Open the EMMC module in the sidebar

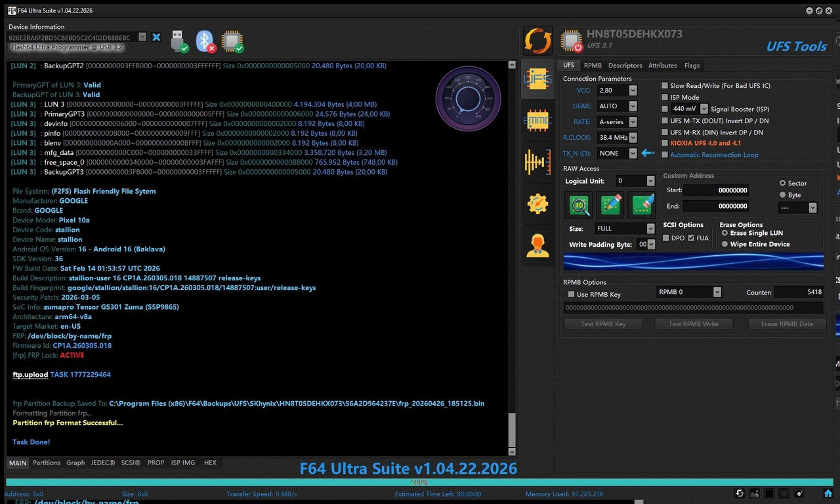click(537, 121)
